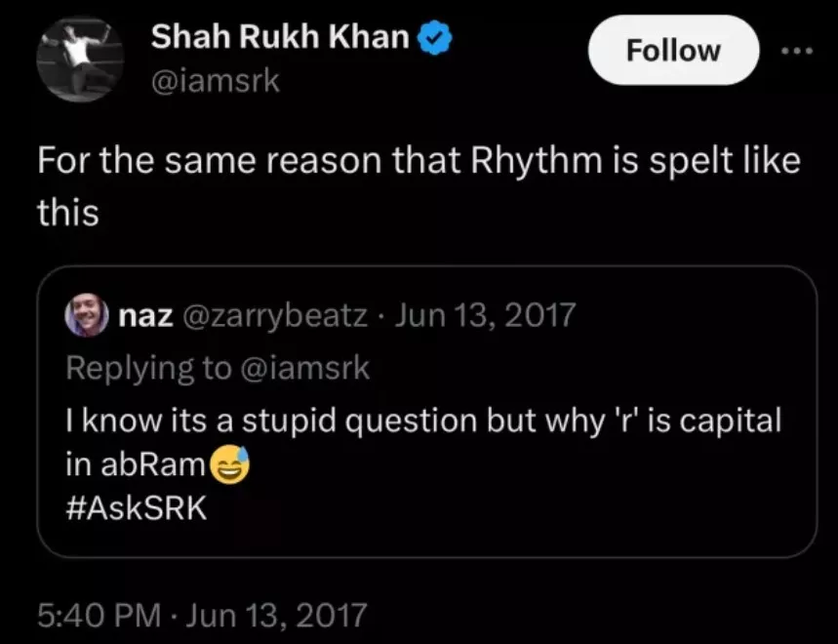The image size is (838, 644).
Task: Click Shah Rukh Khan's profile avatar
Action: click(x=81, y=59)
